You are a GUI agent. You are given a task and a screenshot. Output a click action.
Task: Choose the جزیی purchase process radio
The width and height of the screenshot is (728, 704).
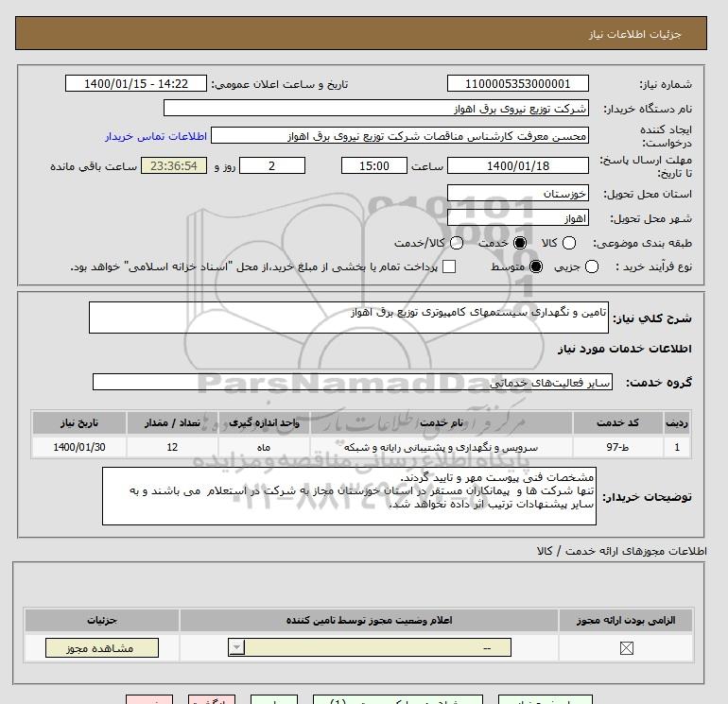tap(592, 266)
